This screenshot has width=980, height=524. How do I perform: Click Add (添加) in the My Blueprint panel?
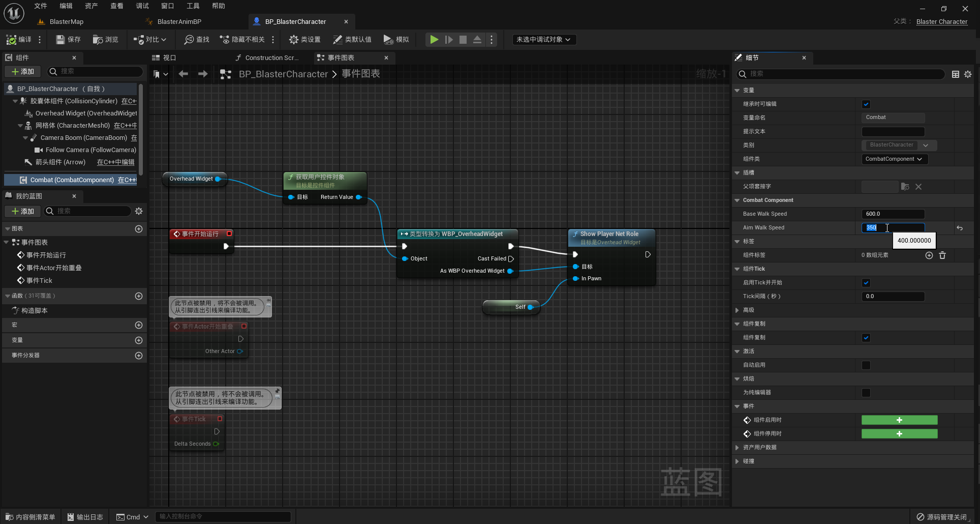[x=23, y=211]
